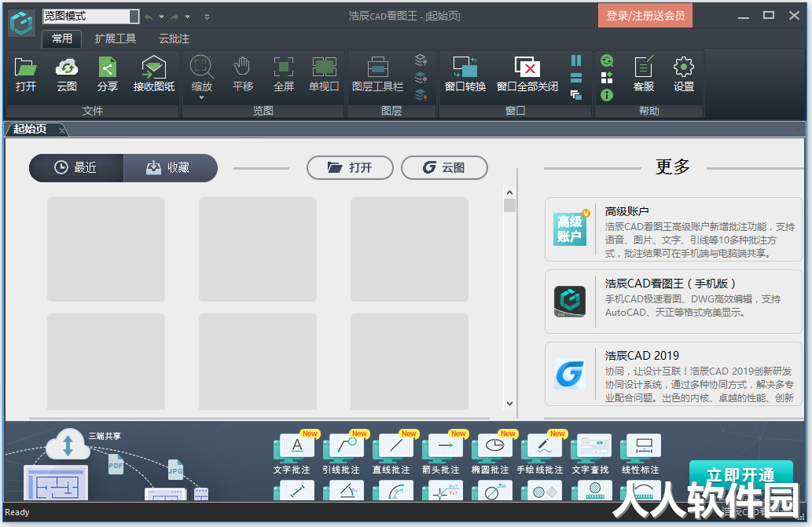Activate the 全屏 fullscreen icon

283,68
